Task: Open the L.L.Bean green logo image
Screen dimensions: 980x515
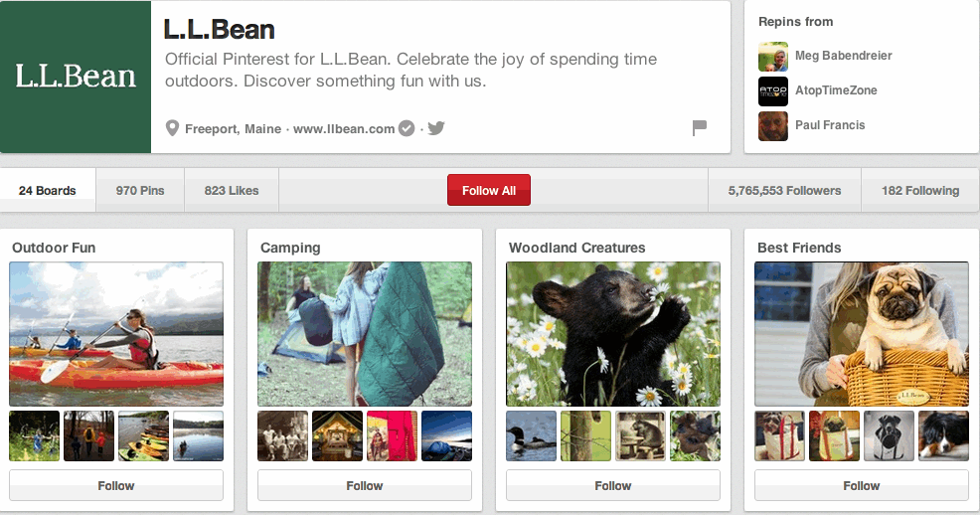Action: point(76,77)
